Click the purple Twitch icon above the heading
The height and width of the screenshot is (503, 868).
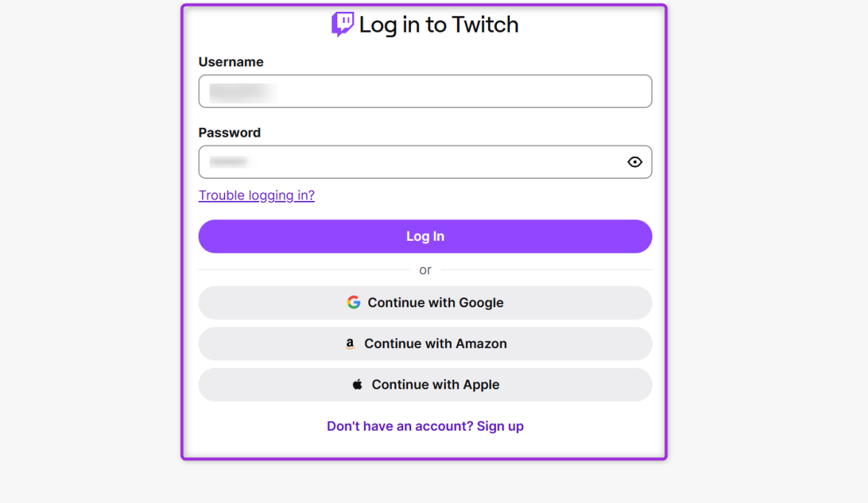344,23
